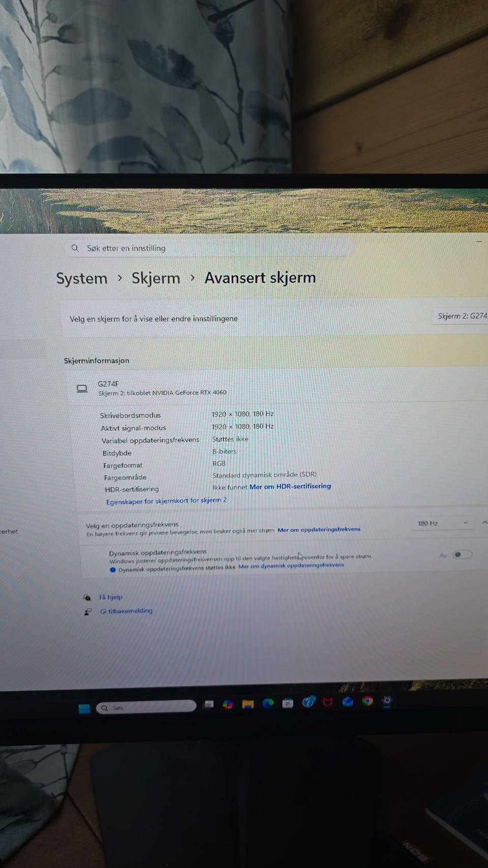Open Task View from the taskbar
This screenshot has width=488, height=868.
pyautogui.click(x=208, y=705)
